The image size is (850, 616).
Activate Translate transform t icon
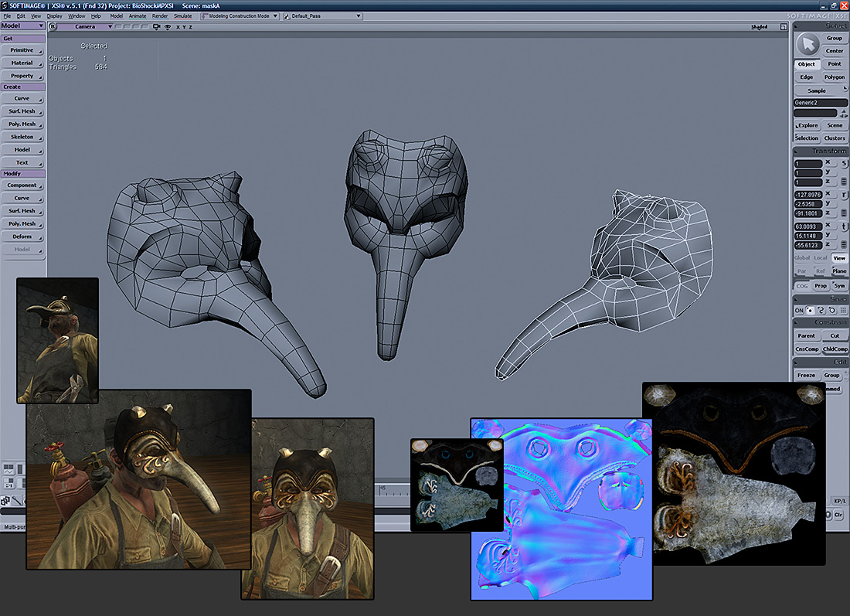[x=844, y=226]
